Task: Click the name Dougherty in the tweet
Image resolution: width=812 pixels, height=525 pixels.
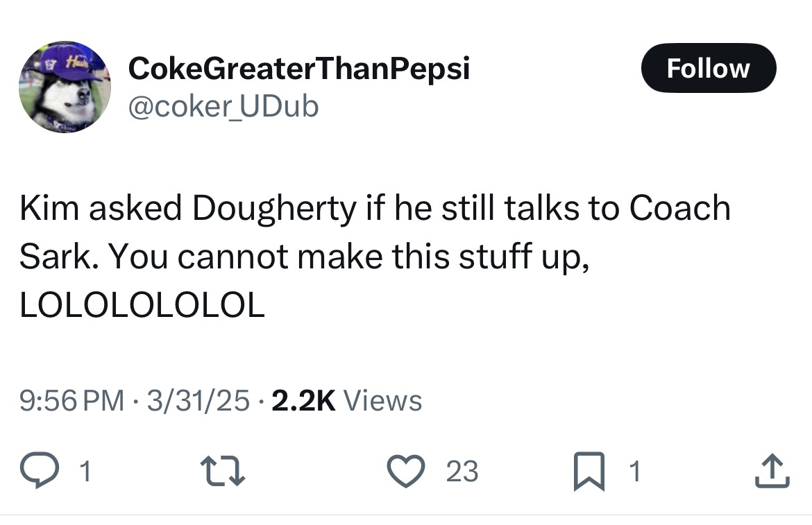Action: tap(274, 209)
